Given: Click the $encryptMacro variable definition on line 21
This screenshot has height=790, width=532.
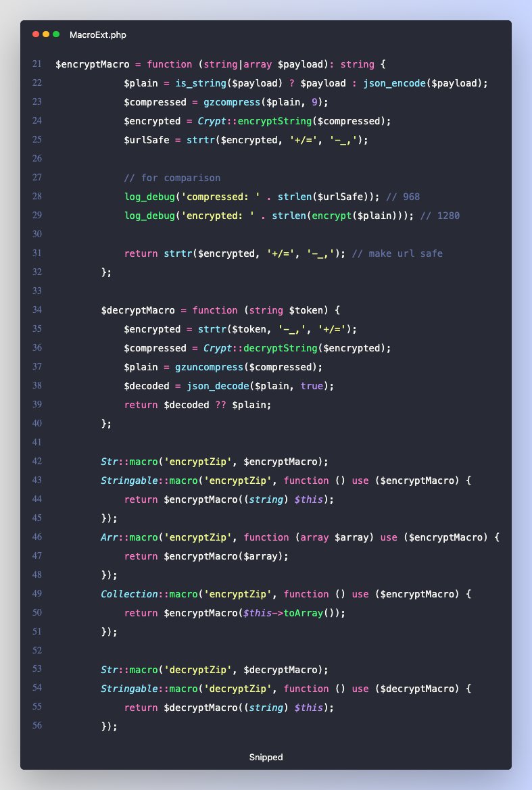Looking at the screenshot, I should (x=92, y=64).
